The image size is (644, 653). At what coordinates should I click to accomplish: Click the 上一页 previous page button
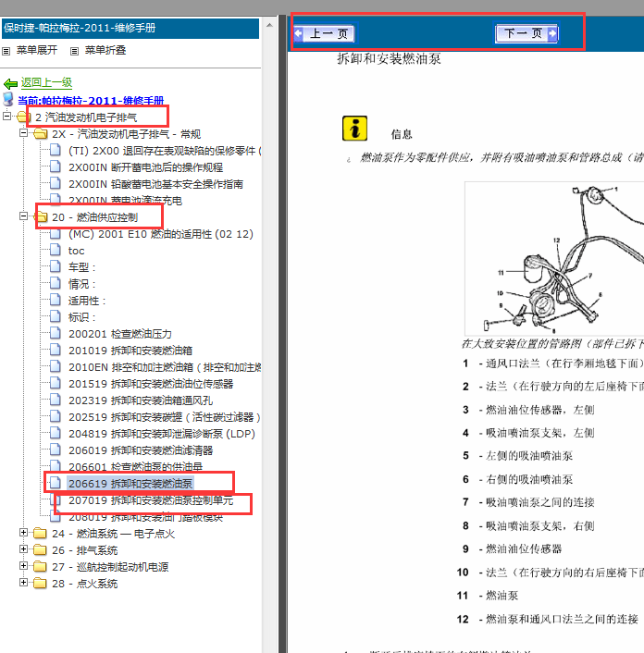pos(325,33)
